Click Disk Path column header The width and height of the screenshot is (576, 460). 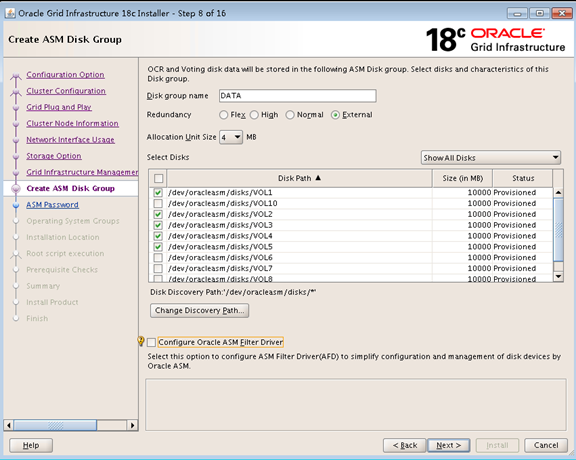(299, 178)
